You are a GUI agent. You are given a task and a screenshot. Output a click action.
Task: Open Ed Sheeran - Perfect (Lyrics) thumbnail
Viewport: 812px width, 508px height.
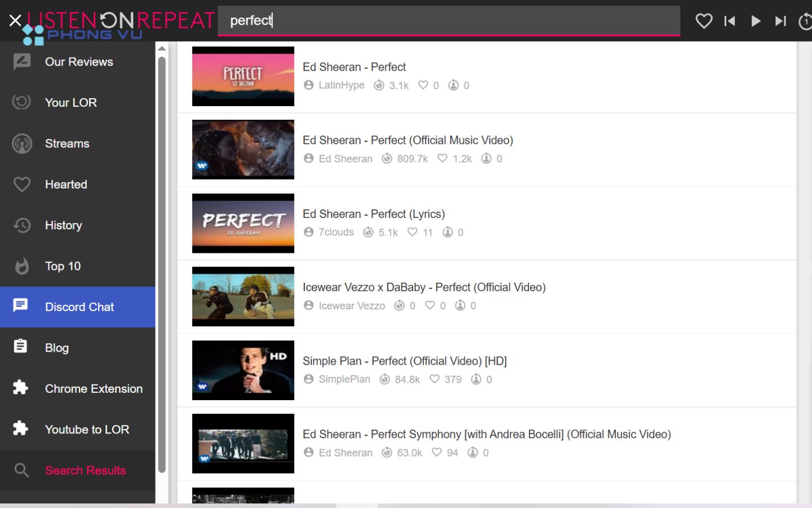[x=243, y=224]
